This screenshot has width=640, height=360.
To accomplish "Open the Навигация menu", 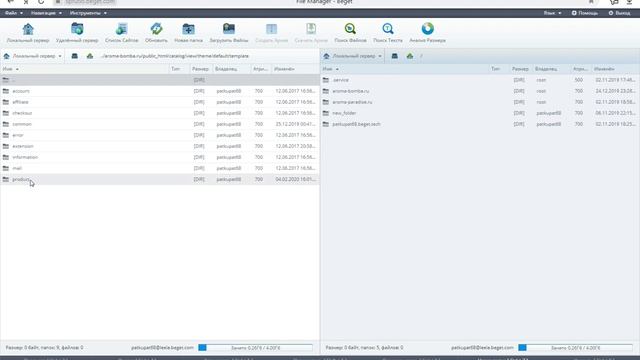I will (46, 13).
